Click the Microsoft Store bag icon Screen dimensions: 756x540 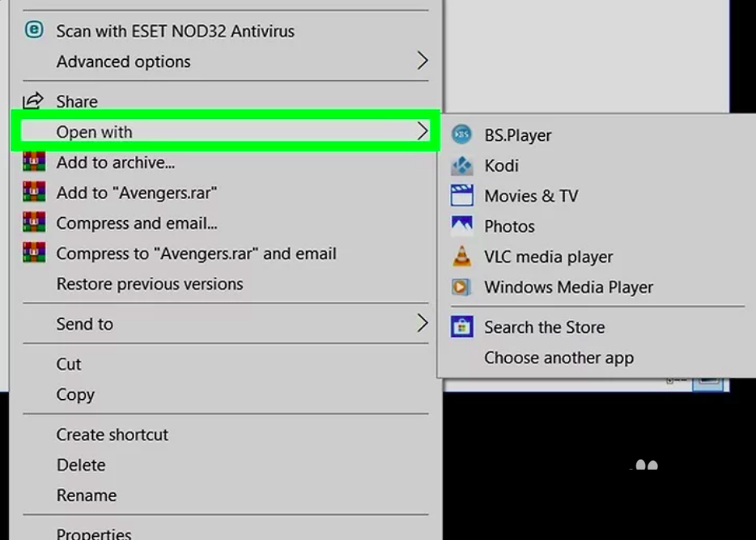pos(461,327)
